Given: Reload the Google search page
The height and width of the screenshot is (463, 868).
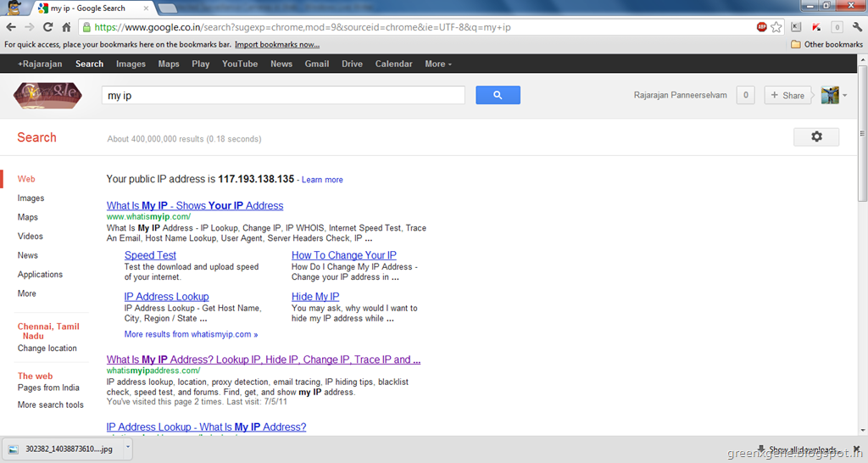Looking at the screenshot, I should (x=48, y=27).
